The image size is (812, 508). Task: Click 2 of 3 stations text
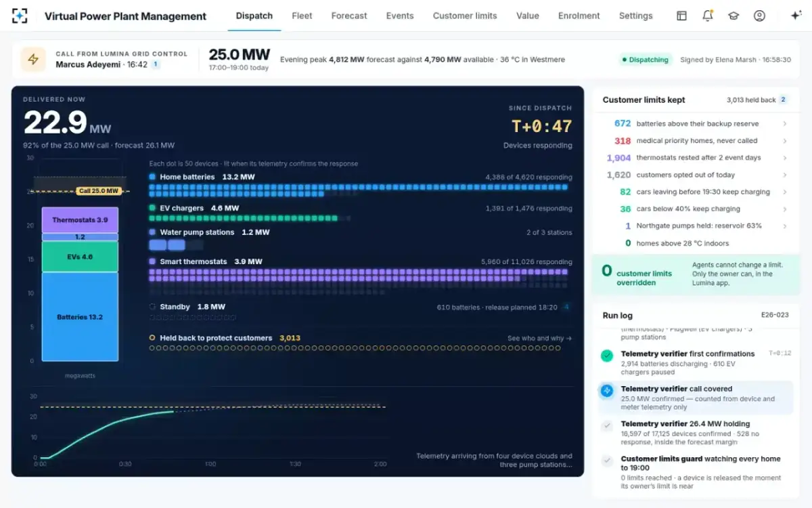click(549, 232)
